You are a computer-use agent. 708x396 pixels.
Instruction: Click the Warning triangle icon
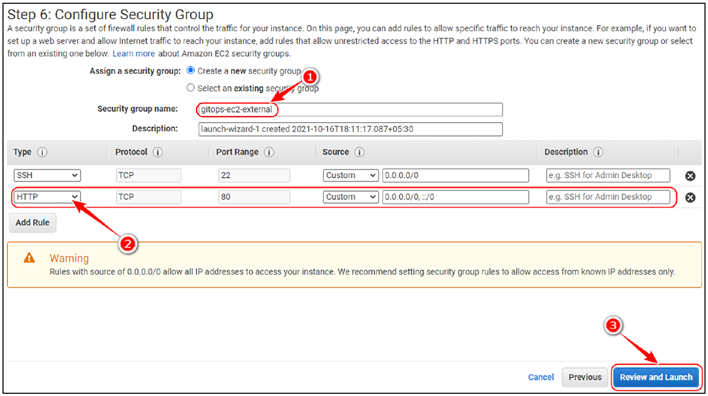click(x=29, y=258)
